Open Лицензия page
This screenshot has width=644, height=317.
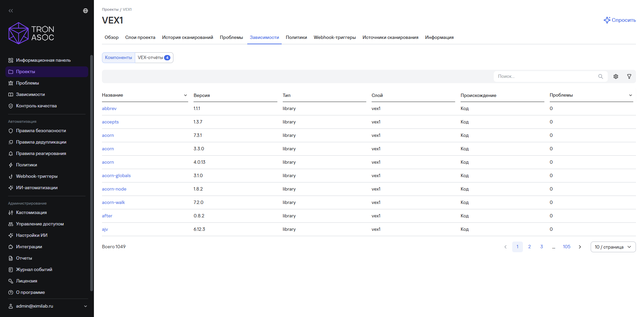click(47, 281)
